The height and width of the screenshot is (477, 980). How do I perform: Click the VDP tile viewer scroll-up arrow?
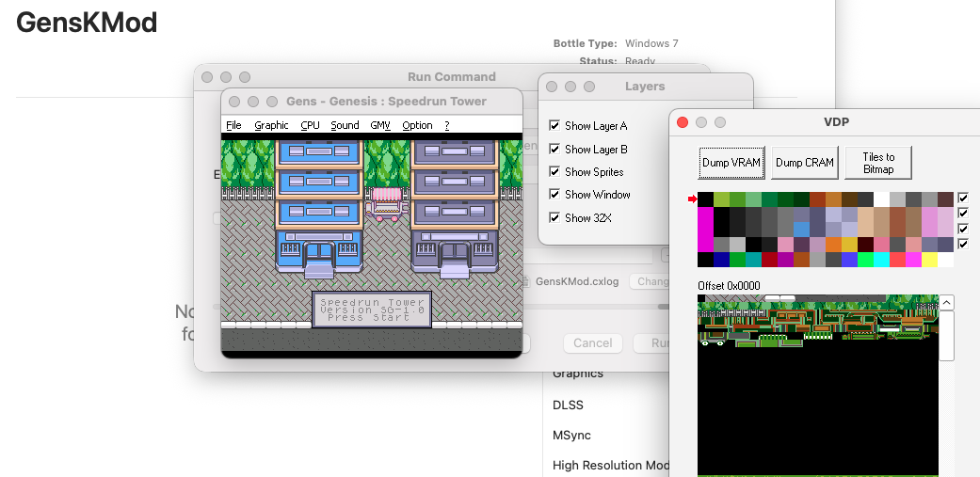tap(946, 303)
